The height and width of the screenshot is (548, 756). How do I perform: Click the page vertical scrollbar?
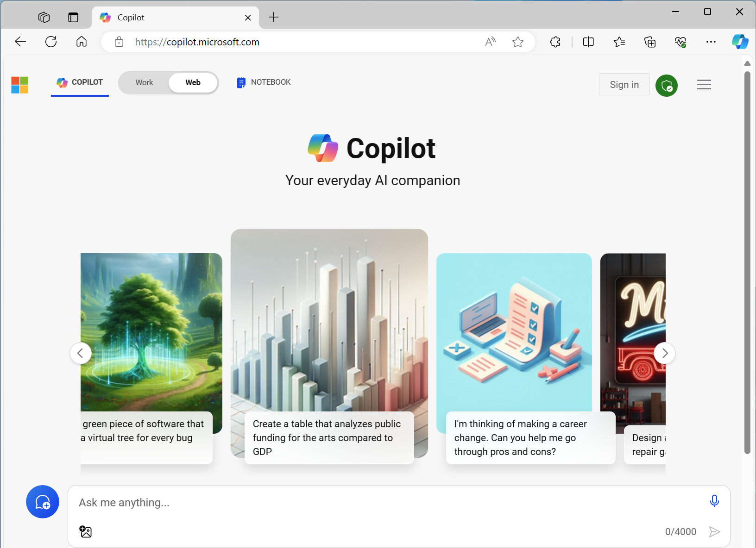click(x=747, y=263)
